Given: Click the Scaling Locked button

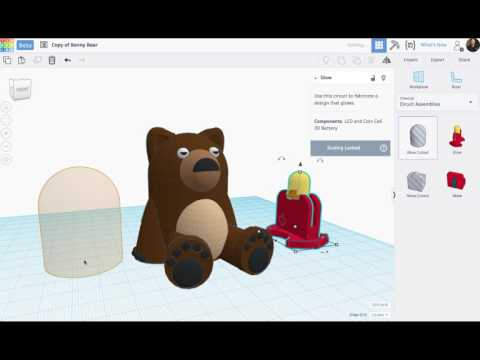Looking at the screenshot, I should point(350,148).
